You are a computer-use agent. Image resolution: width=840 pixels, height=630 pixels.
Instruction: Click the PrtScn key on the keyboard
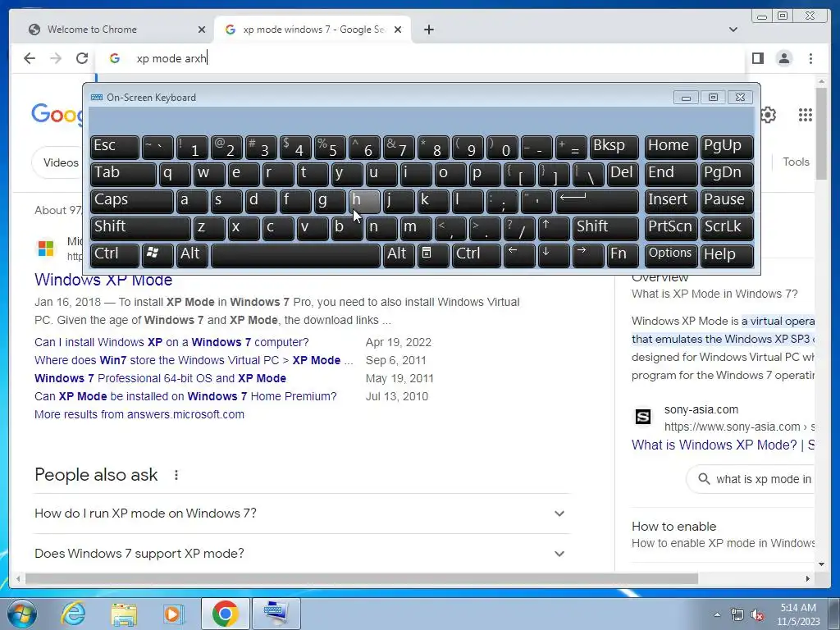coord(671,228)
